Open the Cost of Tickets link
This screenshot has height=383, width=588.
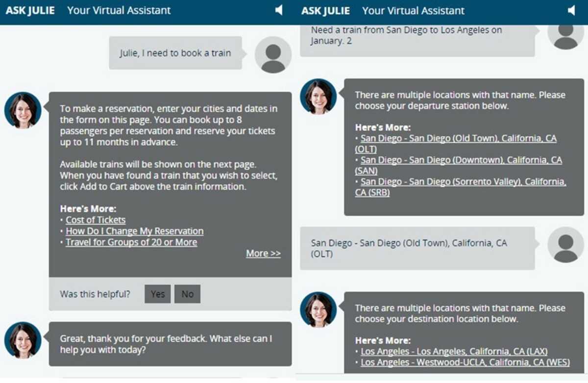(x=95, y=220)
